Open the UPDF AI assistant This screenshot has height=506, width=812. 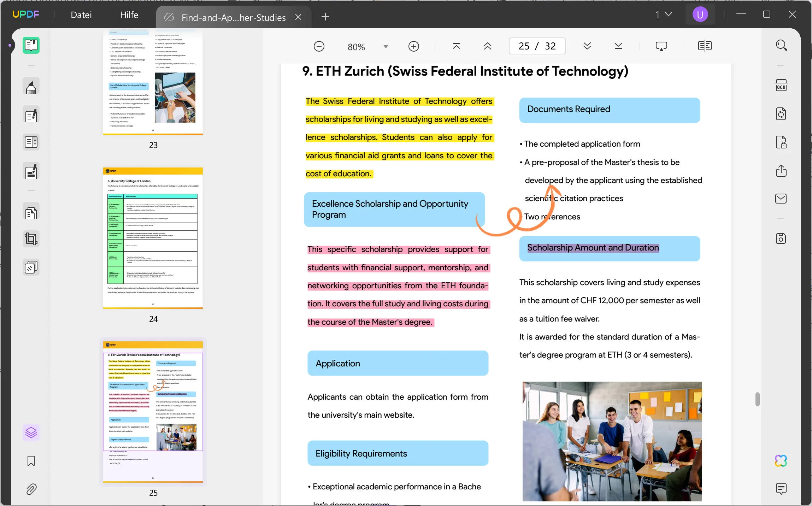pyautogui.click(x=781, y=461)
